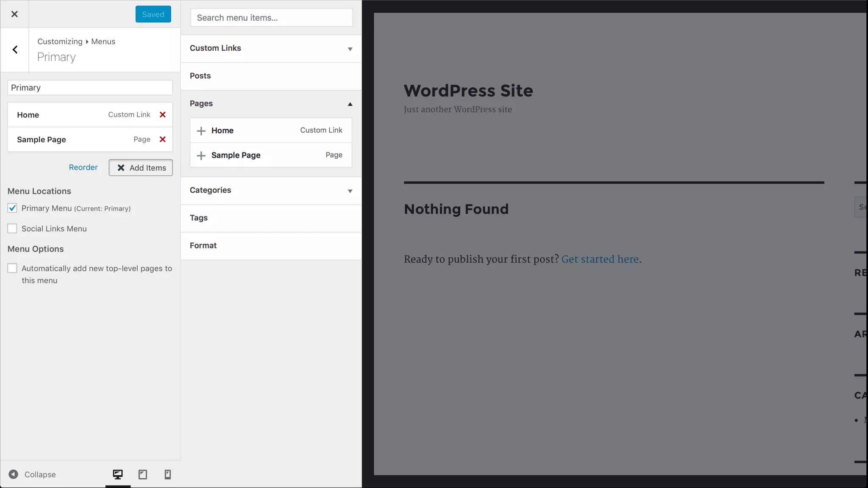The width and height of the screenshot is (868, 488).
Task: Open the Posts item section
Action: [271, 76]
